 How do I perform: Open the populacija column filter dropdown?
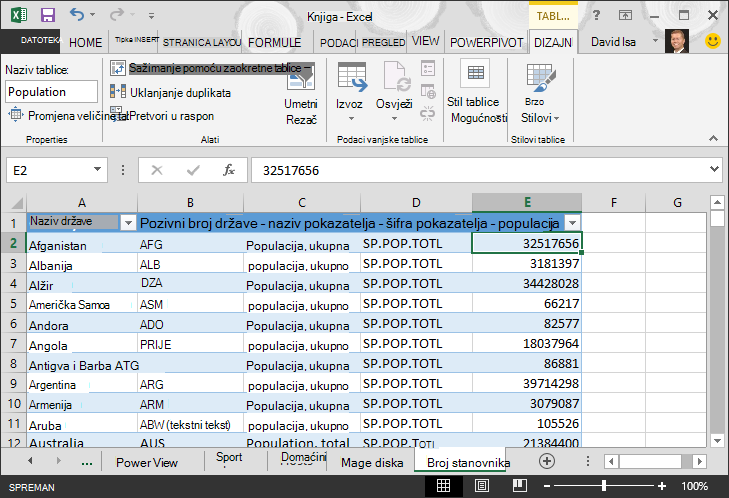573,223
